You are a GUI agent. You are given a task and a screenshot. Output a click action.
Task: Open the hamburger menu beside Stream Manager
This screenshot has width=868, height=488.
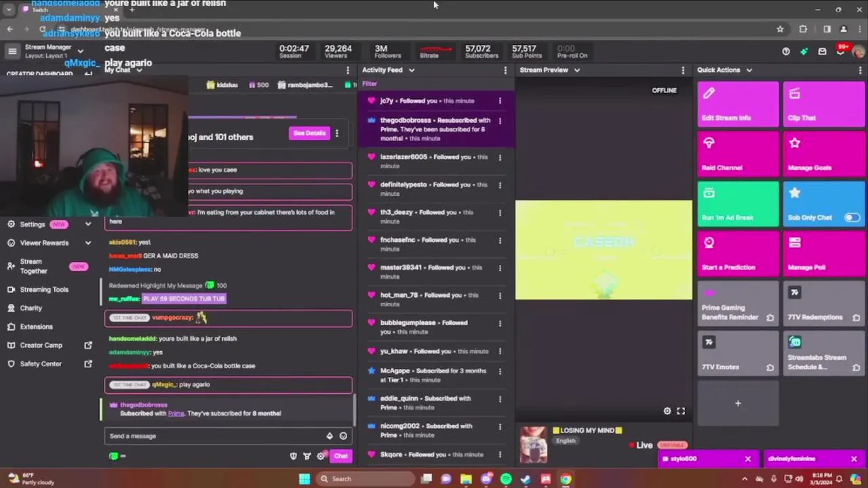pos(12,52)
